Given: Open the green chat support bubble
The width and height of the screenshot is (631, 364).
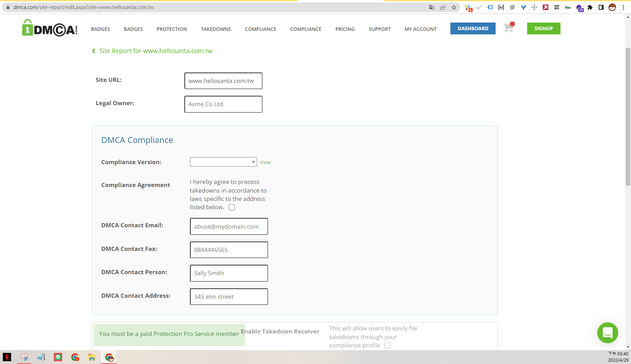Looking at the screenshot, I should click(607, 333).
